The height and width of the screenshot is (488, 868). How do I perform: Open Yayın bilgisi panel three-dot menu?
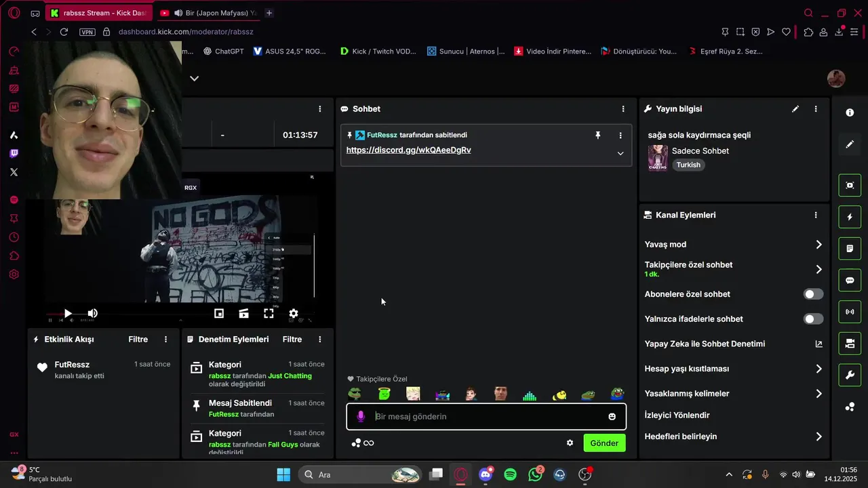tap(816, 108)
